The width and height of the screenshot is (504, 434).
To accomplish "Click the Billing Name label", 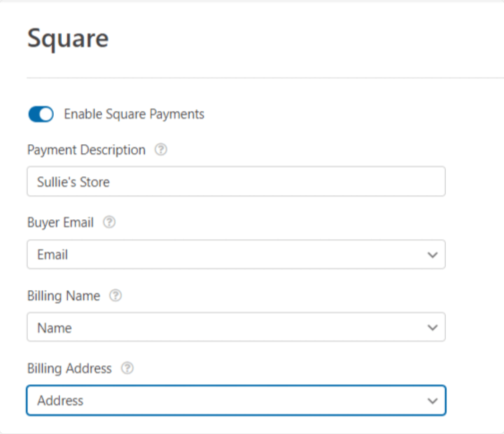I will 64,296.
